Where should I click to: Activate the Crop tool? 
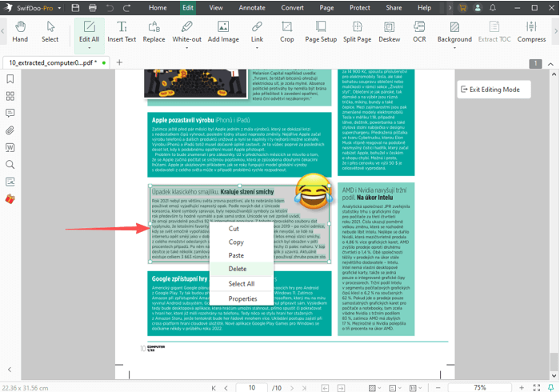coord(286,32)
